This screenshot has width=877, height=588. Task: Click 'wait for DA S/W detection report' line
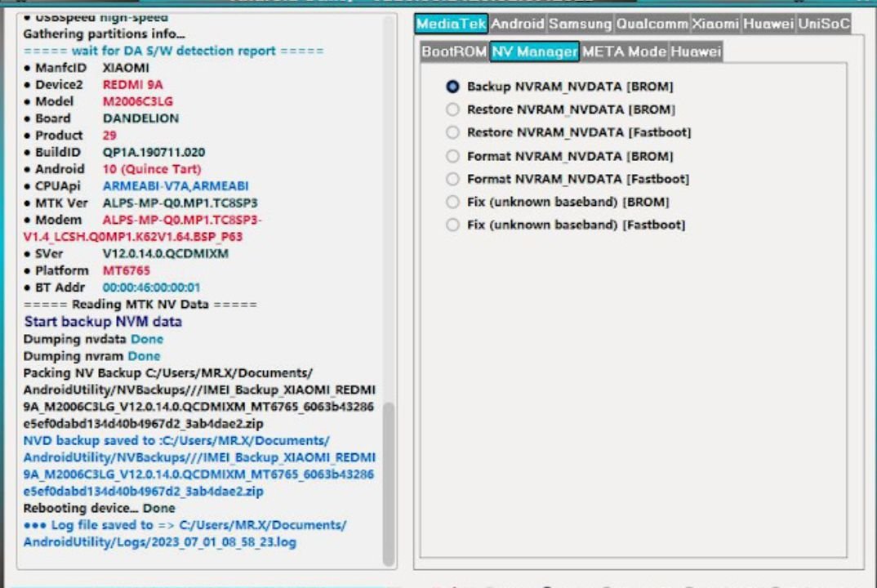click(x=173, y=51)
